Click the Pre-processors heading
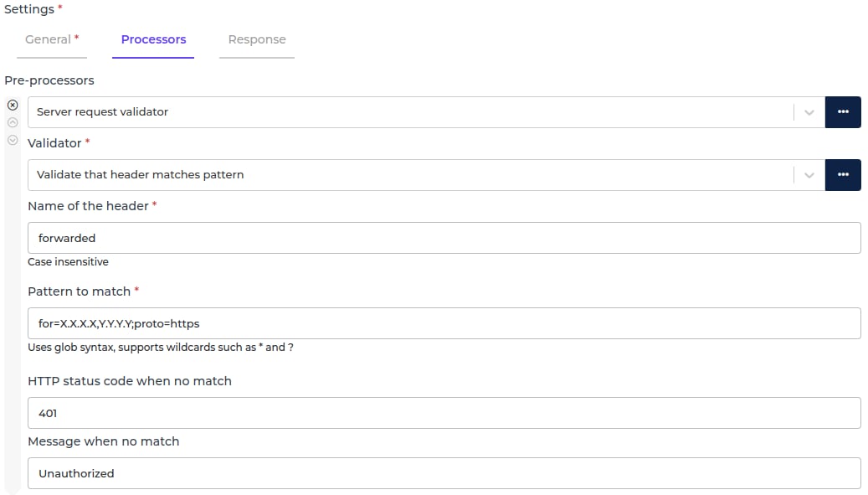 (x=49, y=81)
